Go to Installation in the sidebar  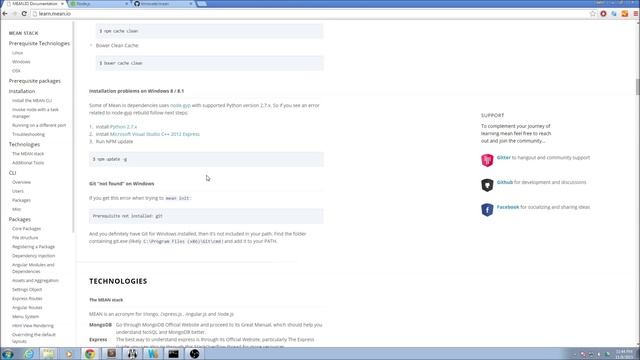click(x=22, y=91)
